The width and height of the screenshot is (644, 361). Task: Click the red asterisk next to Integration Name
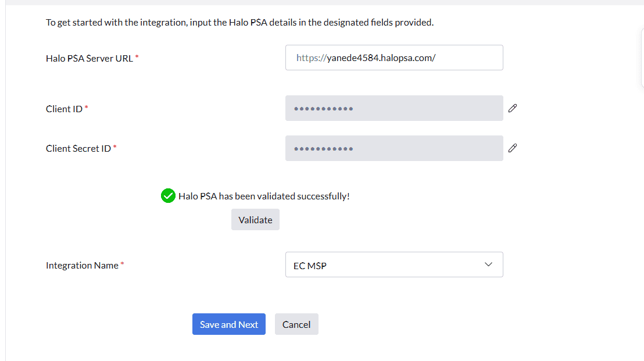click(x=123, y=265)
